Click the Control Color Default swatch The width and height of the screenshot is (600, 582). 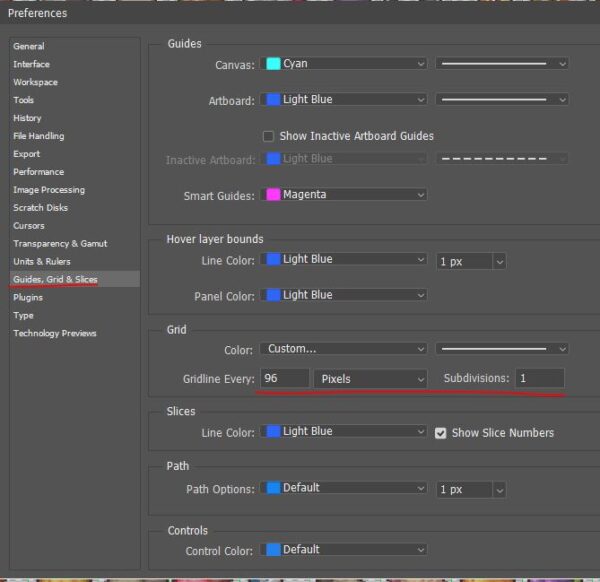click(273, 550)
